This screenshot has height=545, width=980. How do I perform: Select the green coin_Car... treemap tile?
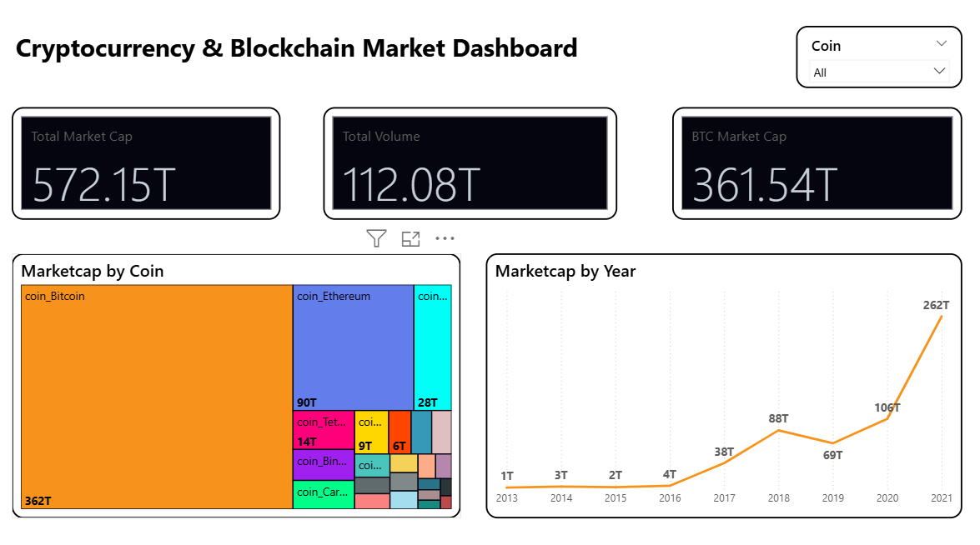coord(324,494)
